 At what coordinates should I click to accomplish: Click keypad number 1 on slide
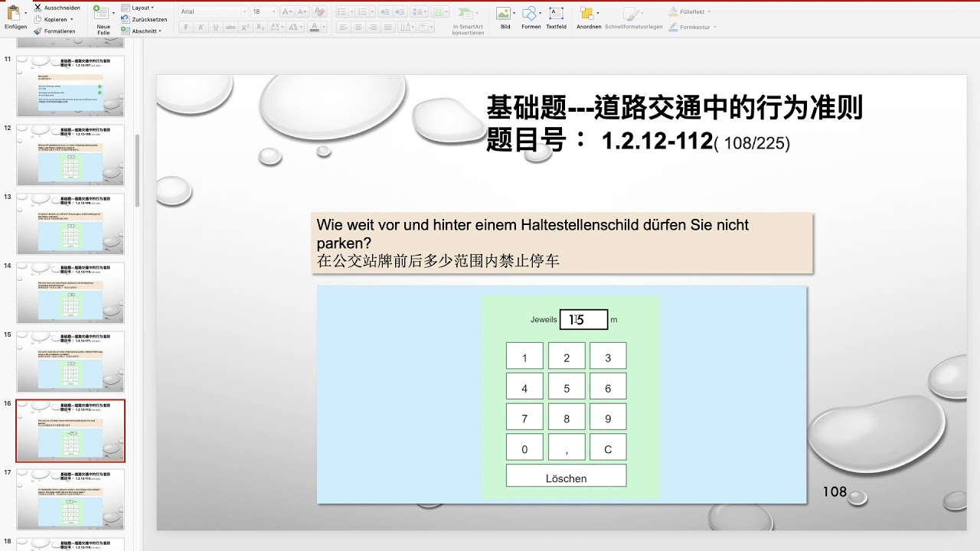pos(524,356)
